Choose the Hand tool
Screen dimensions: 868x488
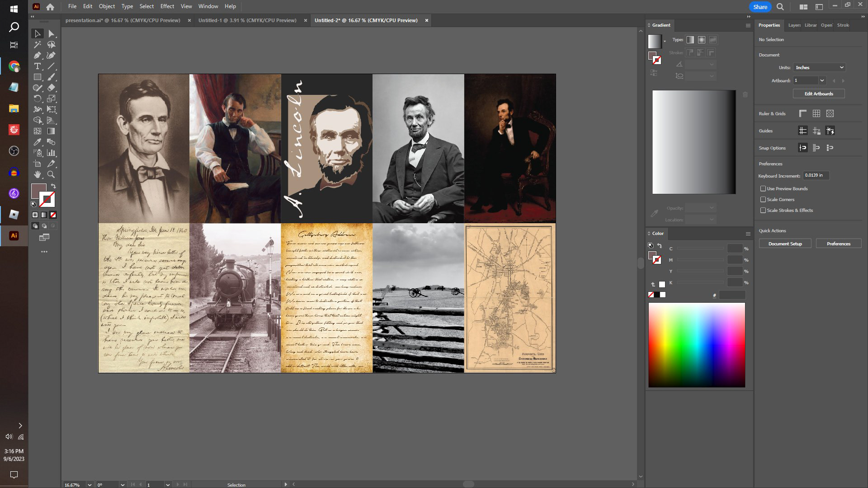(38, 175)
